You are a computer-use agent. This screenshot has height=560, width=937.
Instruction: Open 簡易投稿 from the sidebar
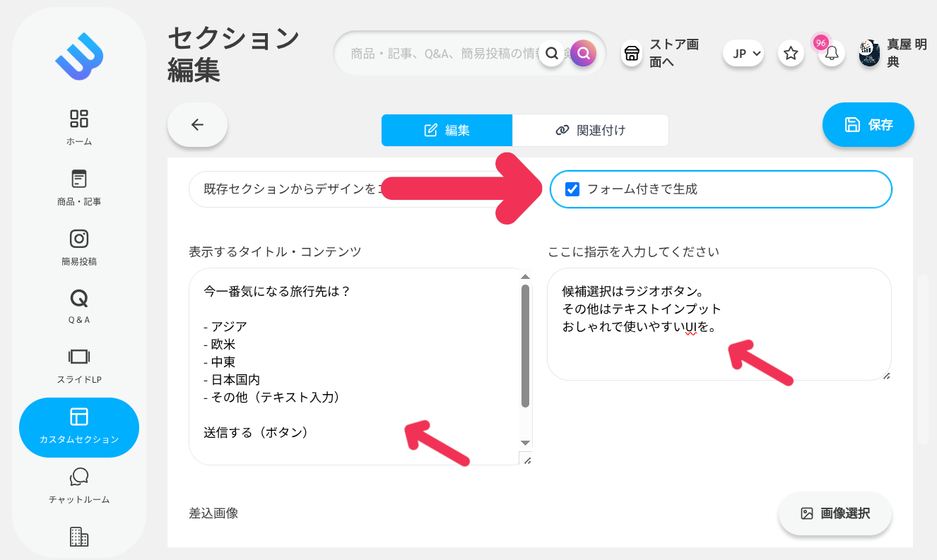pos(79,239)
